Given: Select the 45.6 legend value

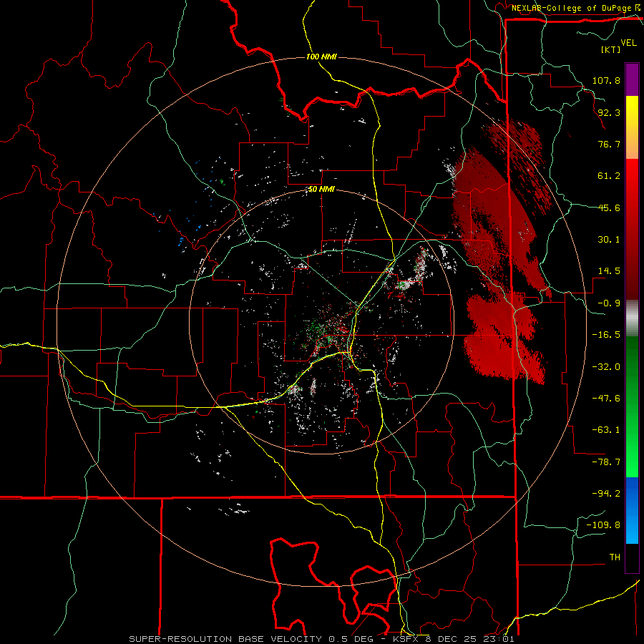Looking at the screenshot, I should tap(609, 208).
